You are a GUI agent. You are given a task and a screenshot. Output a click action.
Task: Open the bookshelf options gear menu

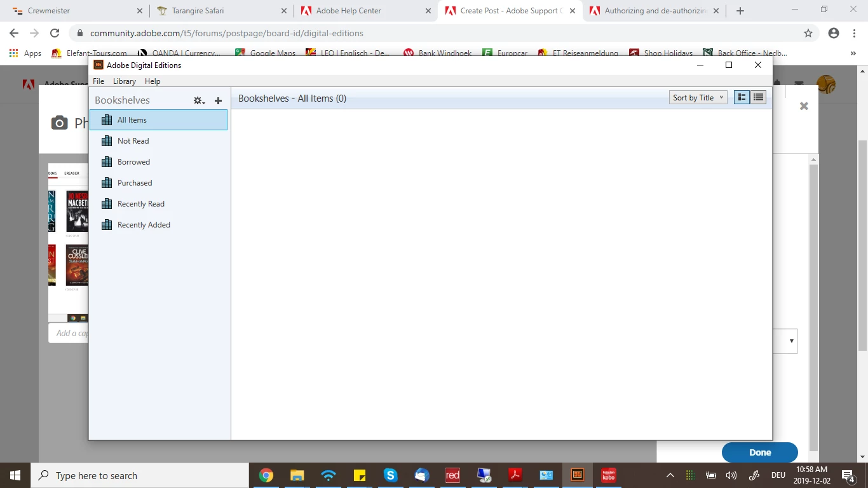coord(199,100)
